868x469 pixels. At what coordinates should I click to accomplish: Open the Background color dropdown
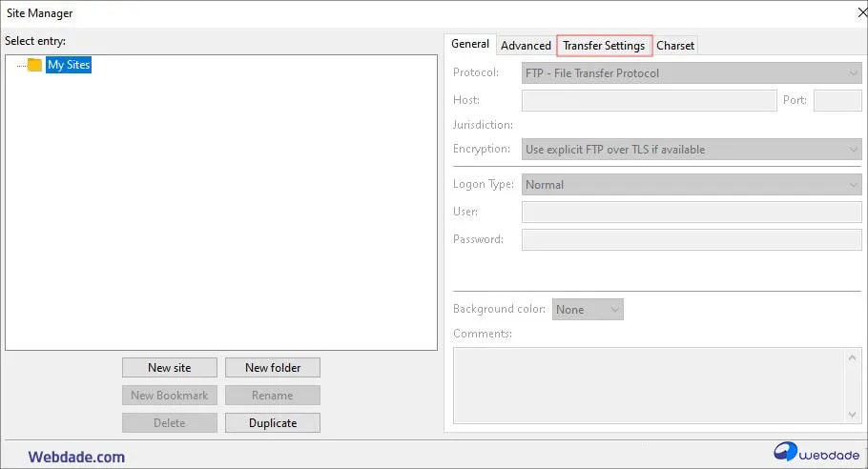[588, 310]
